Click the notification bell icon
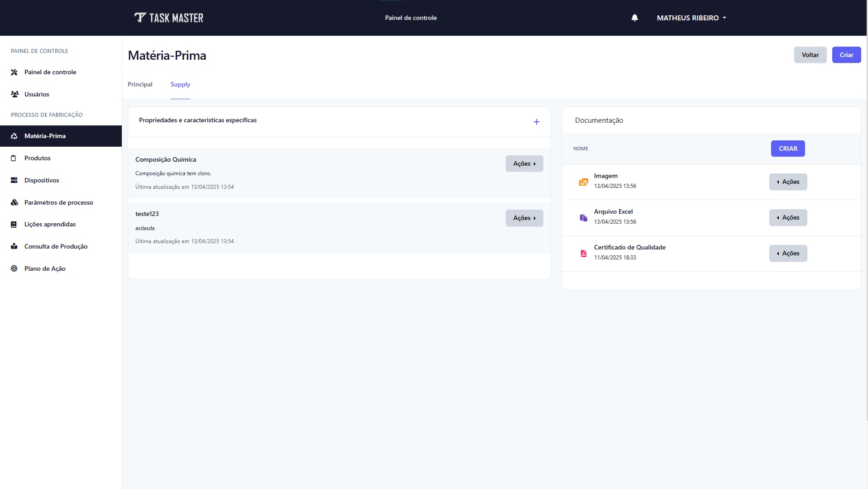This screenshot has height=489, width=868. pos(634,18)
